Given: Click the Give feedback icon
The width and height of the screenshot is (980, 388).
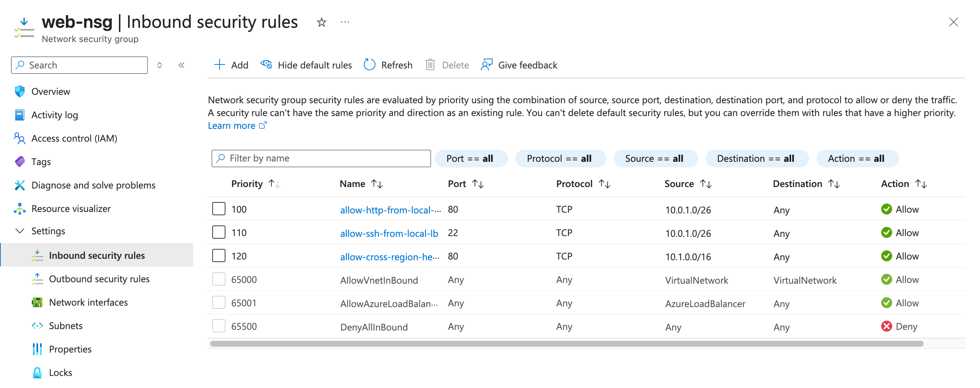Looking at the screenshot, I should point(486,65).
